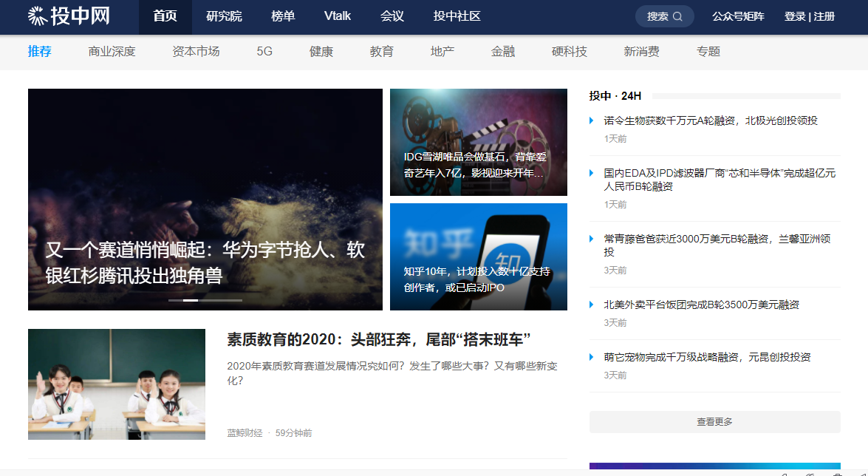Image resolution: width=868 pixels, height=476 pixels.
Task: Select the first carousel indicator dash
Action: pos(176,300)
